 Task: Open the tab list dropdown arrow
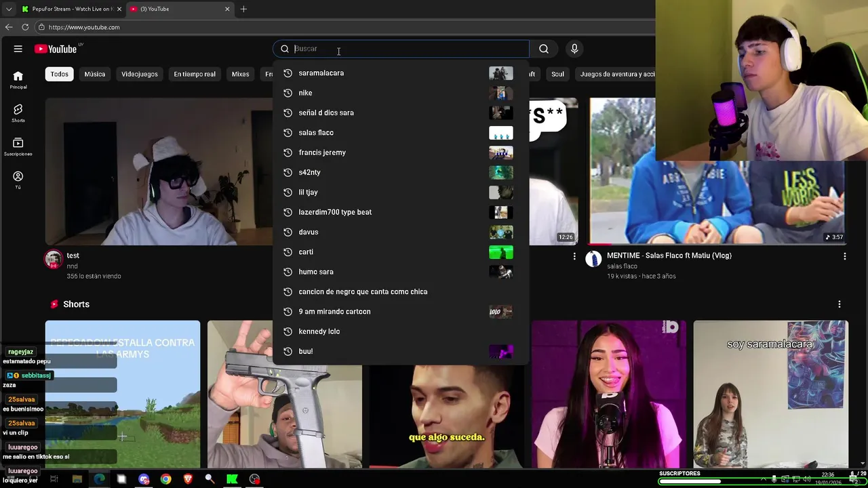tap(9, 9)
